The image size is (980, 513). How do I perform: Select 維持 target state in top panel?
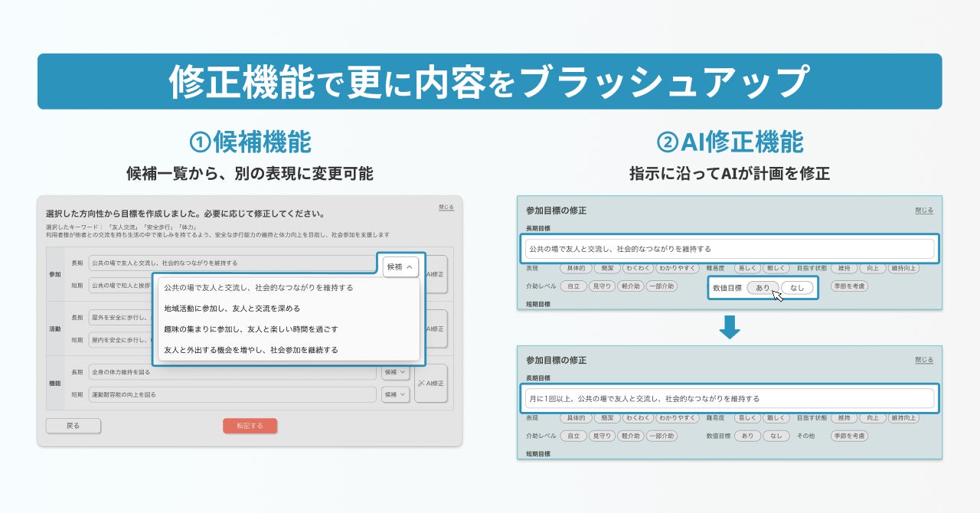click(x=844, y=269)
